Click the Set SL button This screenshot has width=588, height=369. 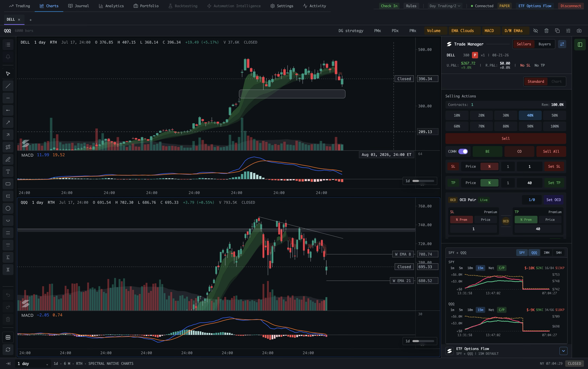pos(554,166)
